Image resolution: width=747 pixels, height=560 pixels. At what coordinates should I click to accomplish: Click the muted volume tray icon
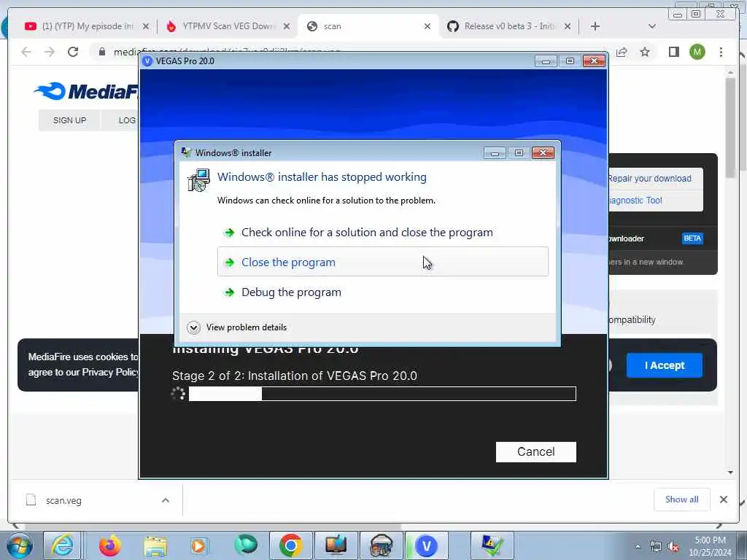[673, 547]
